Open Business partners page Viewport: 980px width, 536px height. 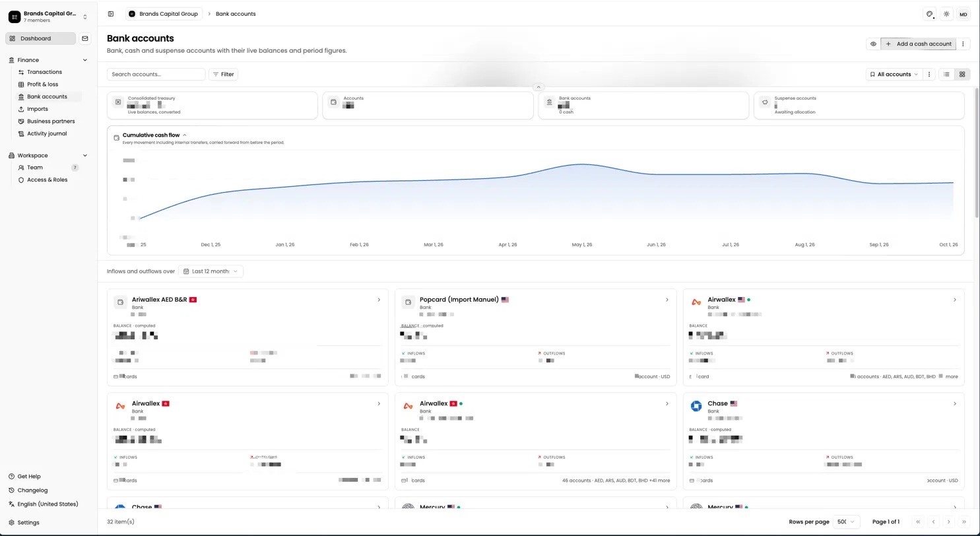51,121
